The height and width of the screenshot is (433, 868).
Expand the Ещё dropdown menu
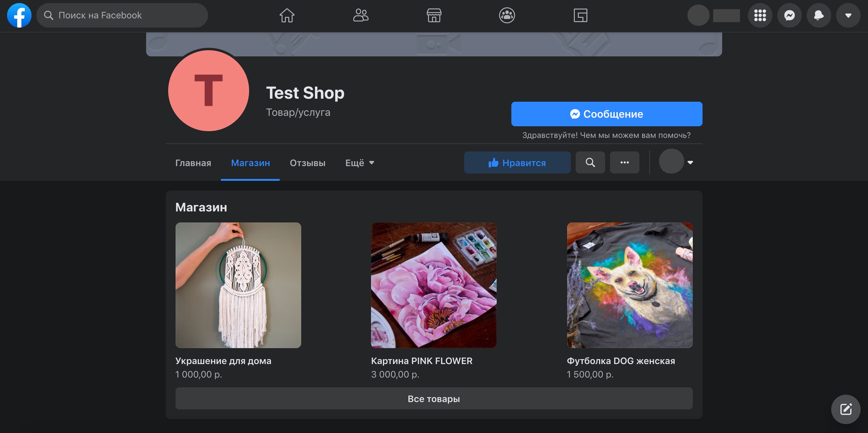click(359, 163)
